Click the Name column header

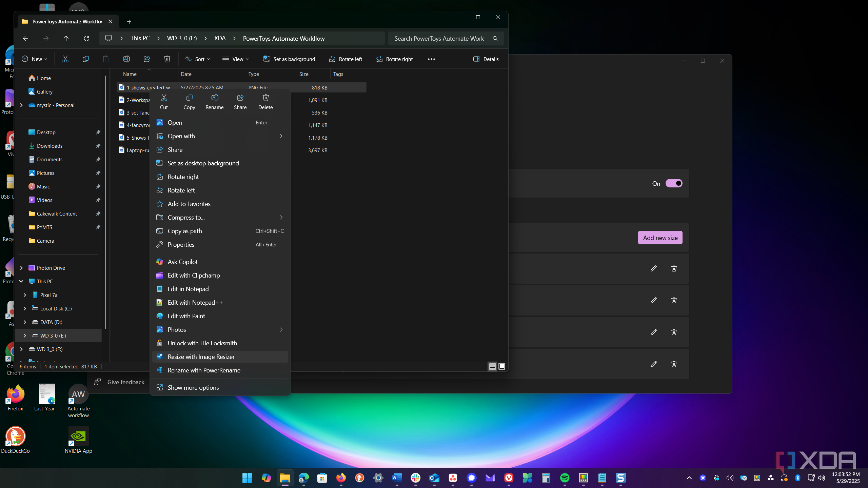(x=147, y=74)
